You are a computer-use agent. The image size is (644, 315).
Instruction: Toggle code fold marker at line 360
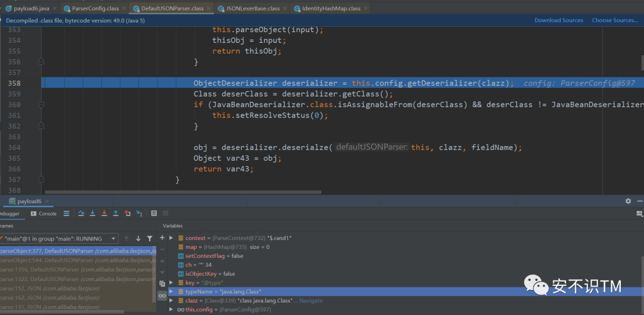(41, 105)
